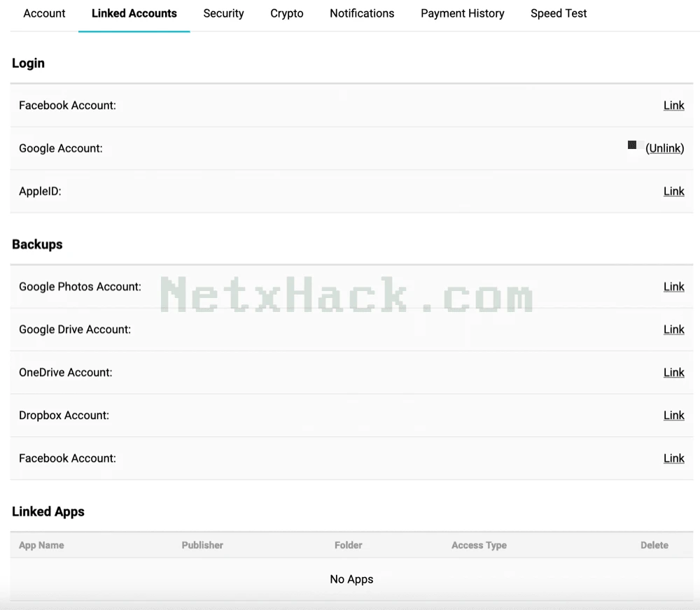700x610 pixels.
Task: Click the Publisher column header
Action: point(202,545)
